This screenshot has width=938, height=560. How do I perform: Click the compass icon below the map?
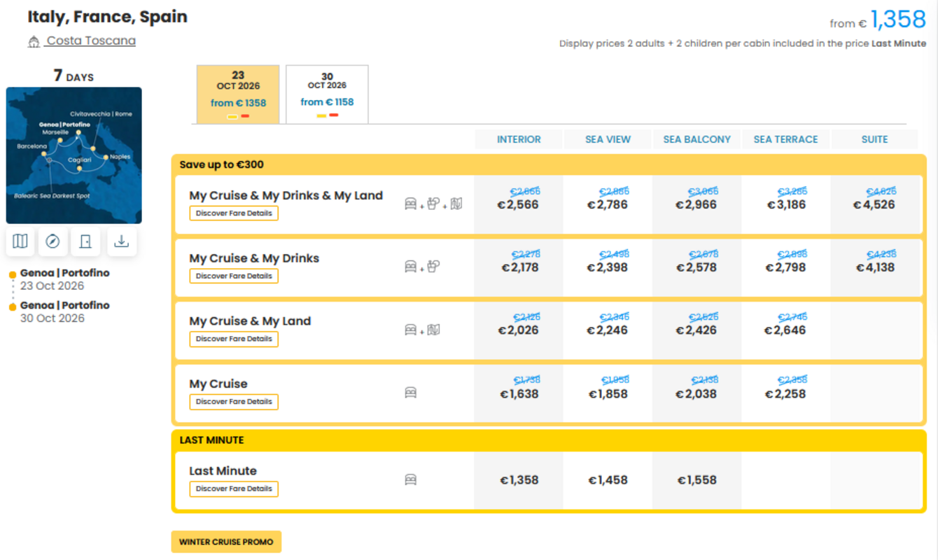[52, 241]
